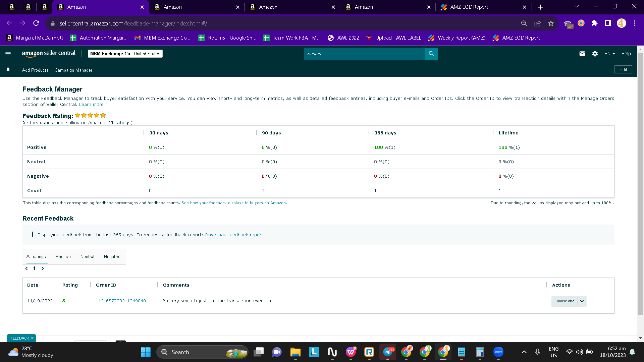644x362 pixels.
Task: Click the ENG US language indicator
Action: click(554, 352)
